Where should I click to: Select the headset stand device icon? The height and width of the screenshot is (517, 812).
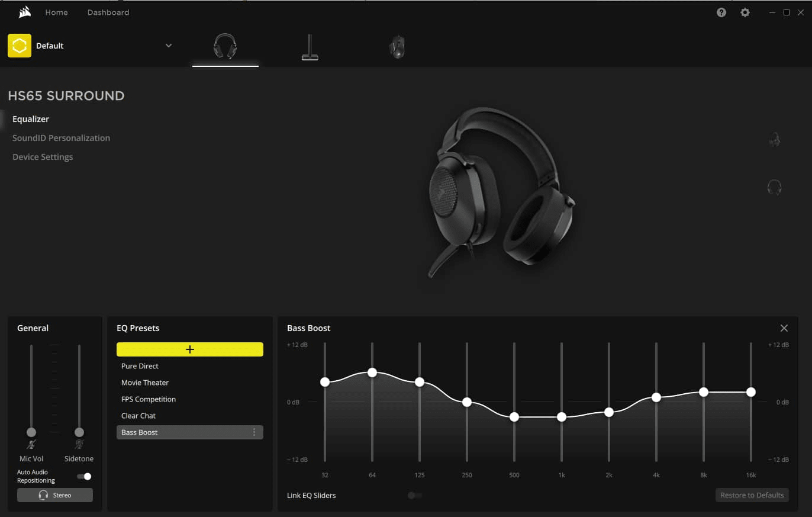[310, 47]
